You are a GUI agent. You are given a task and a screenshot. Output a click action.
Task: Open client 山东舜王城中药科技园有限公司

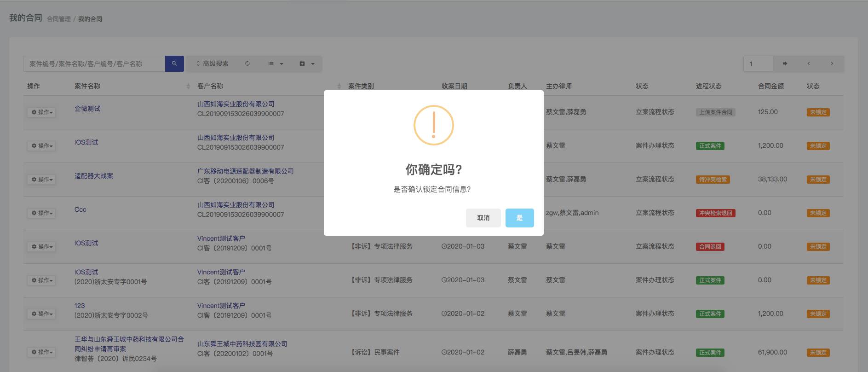point(242,344)
